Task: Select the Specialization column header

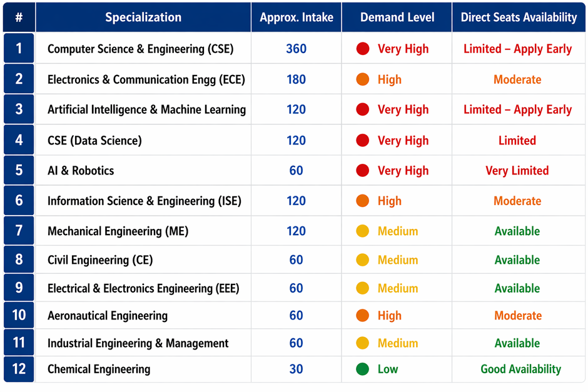Action: pyautogui.click(x=143, y=18)
